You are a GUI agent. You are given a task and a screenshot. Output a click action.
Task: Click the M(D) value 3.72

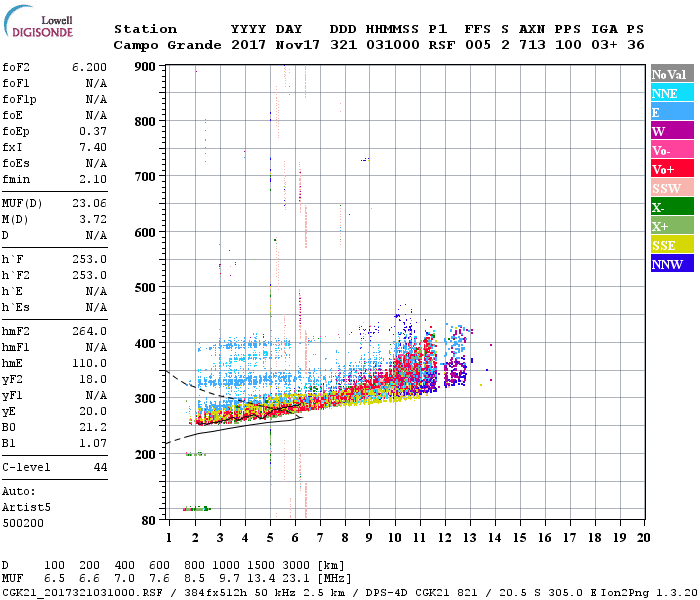pos(93,220)
